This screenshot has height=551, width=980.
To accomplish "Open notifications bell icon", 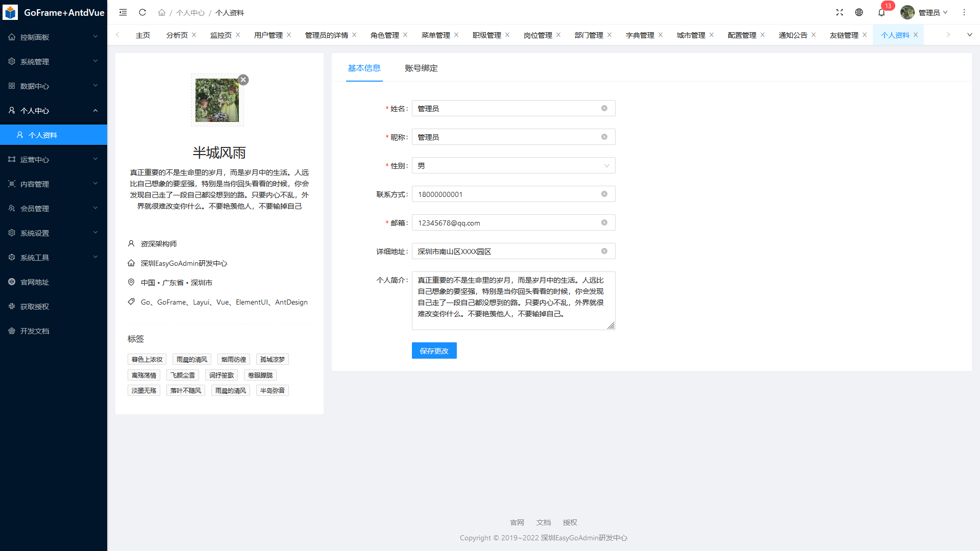I will click(881, 13).
